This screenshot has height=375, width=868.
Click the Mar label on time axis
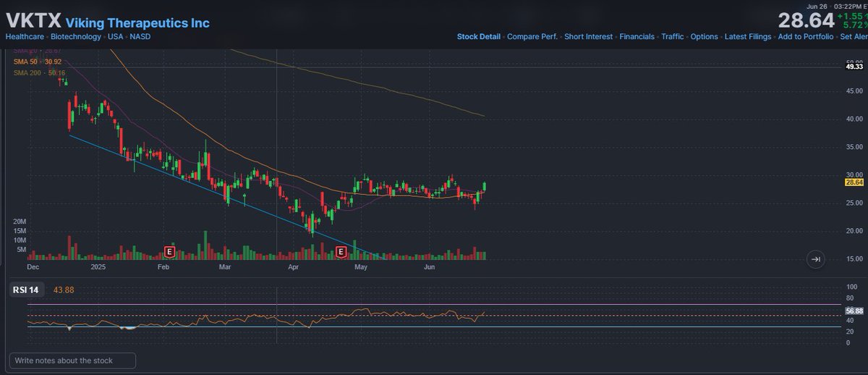[225, 267]
